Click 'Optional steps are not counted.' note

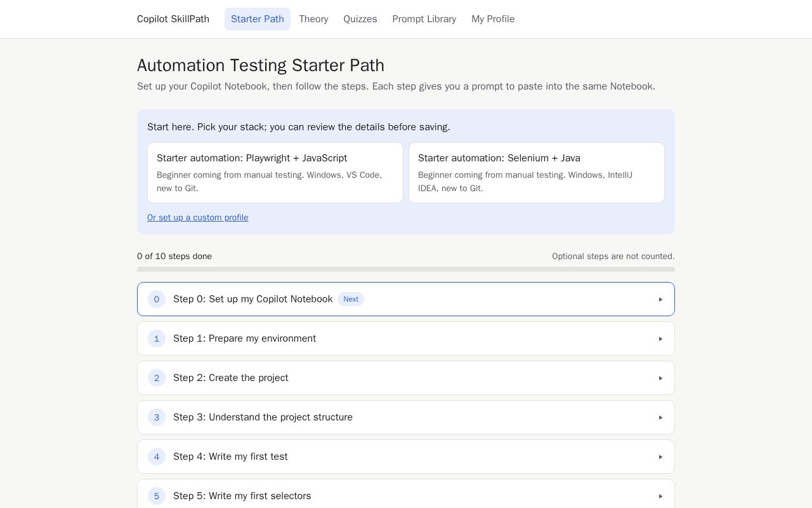tap(613, 257)
